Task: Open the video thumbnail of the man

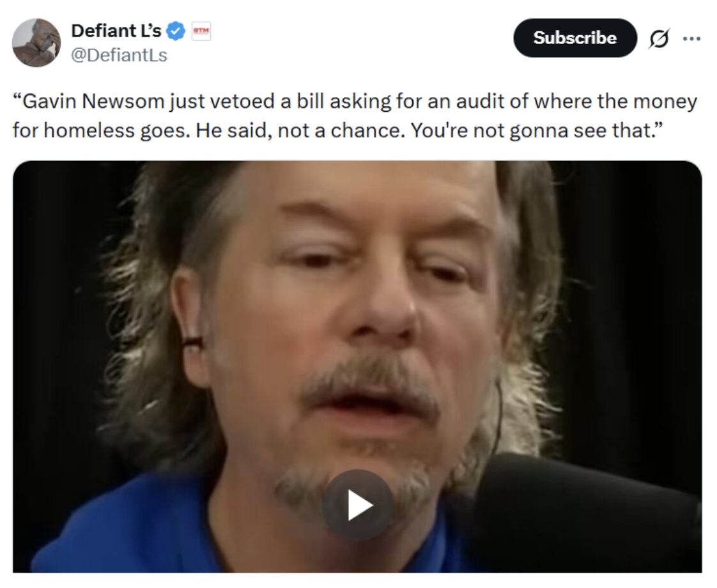Action: (x=357, y=367)
